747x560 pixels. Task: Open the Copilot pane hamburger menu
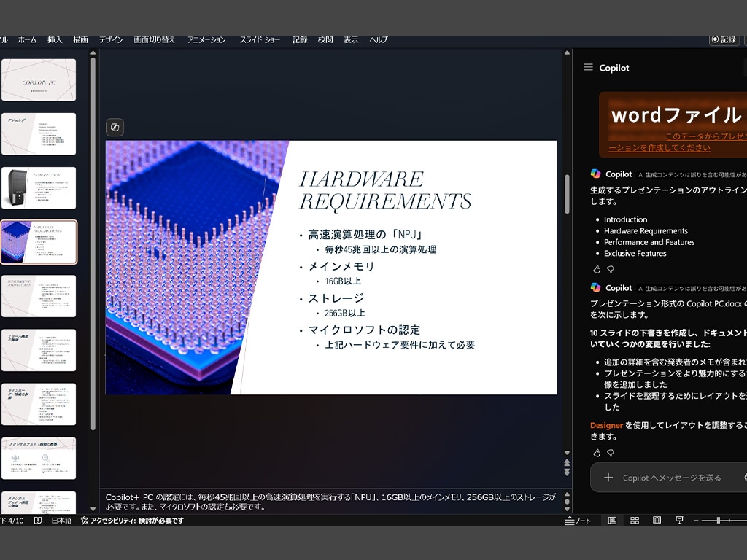coord(588,68)
